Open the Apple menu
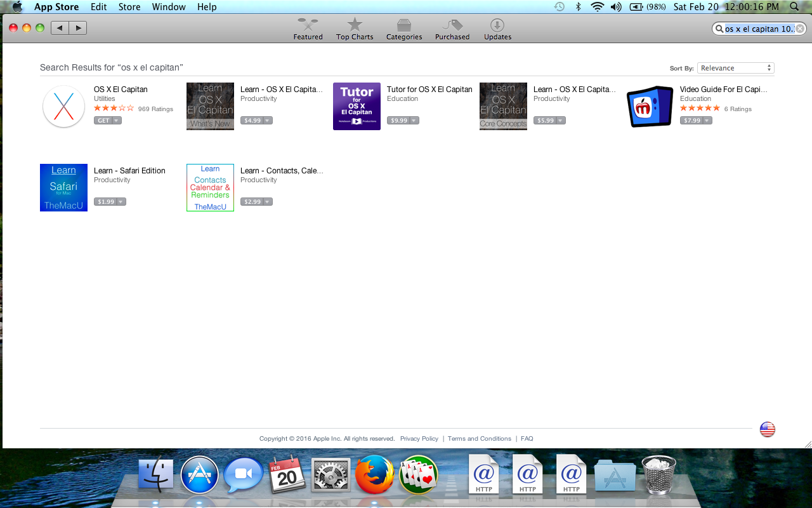Screen dimensions: 812x508 [17, 7]
